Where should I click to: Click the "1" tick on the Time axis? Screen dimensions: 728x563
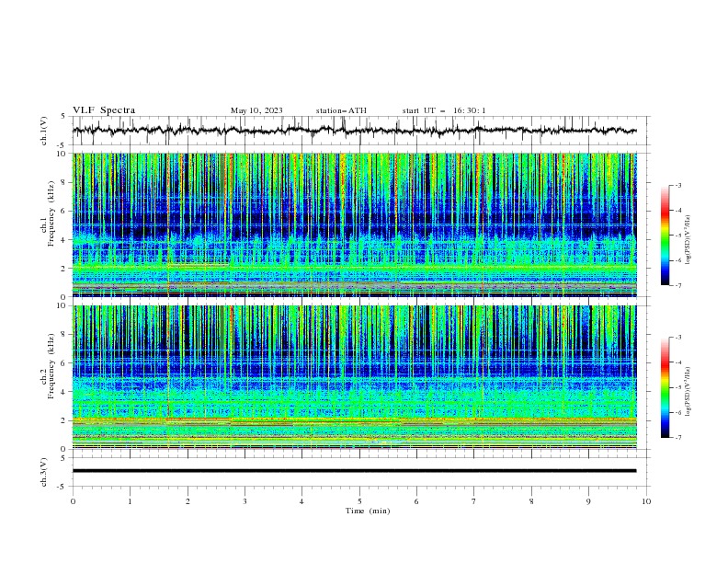tap(130, 501)
